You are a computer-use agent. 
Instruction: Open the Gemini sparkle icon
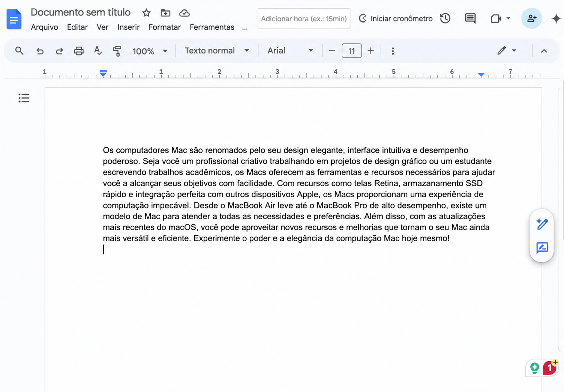click(x=556, y=18)
